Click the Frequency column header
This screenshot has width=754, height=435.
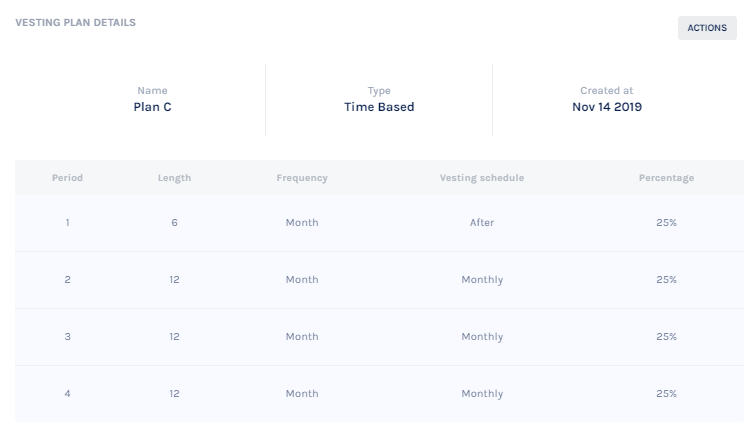click(302, 178)
